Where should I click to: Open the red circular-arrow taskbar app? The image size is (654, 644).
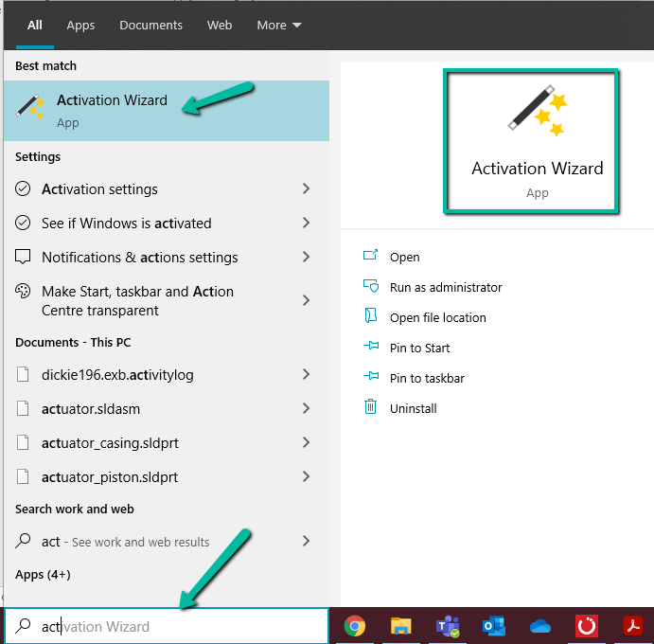(x=587, y=626)
